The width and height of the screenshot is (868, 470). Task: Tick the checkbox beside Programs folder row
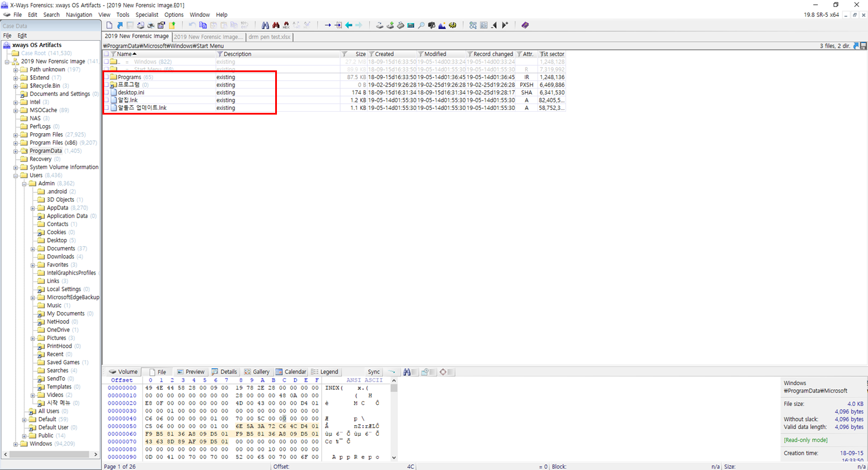point(106,77)
